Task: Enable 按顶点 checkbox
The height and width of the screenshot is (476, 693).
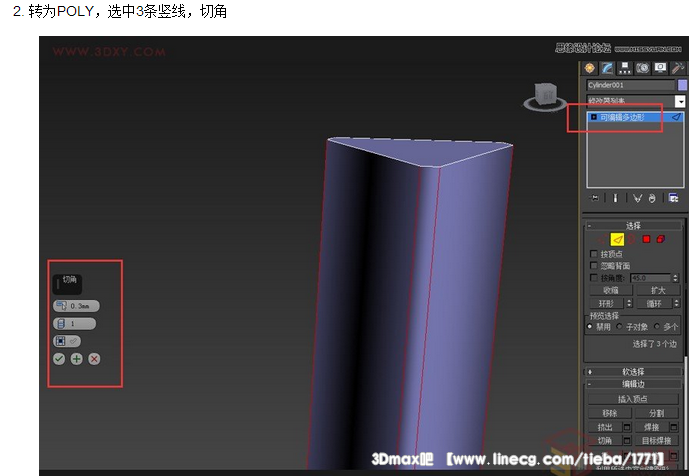Action: pos(594,254)
